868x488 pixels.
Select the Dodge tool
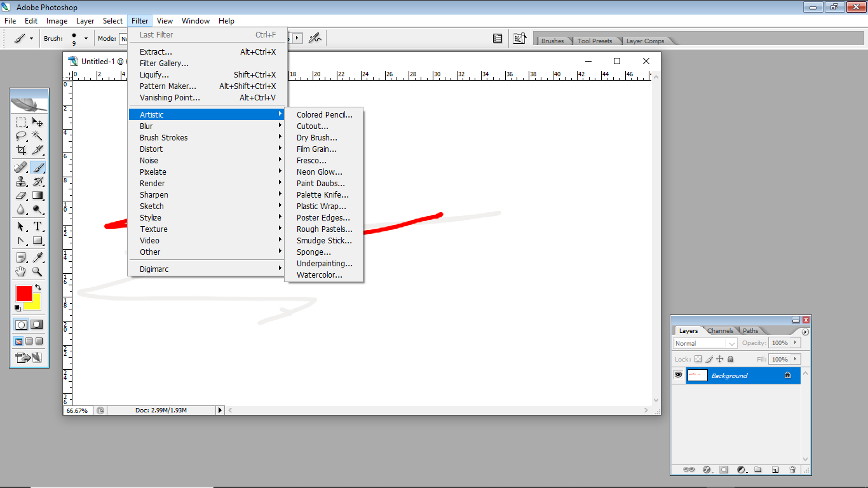click(x=37, y=209)
